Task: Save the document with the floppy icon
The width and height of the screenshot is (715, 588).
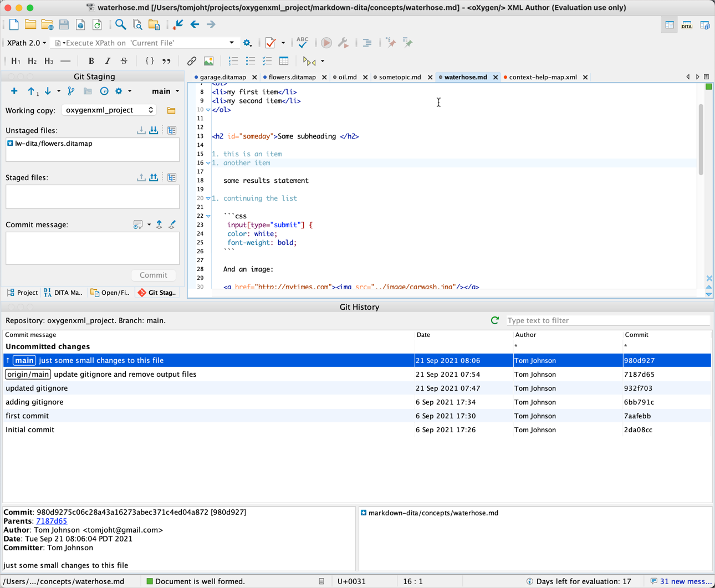Action: pyautogui.click(x=64, y=24)
